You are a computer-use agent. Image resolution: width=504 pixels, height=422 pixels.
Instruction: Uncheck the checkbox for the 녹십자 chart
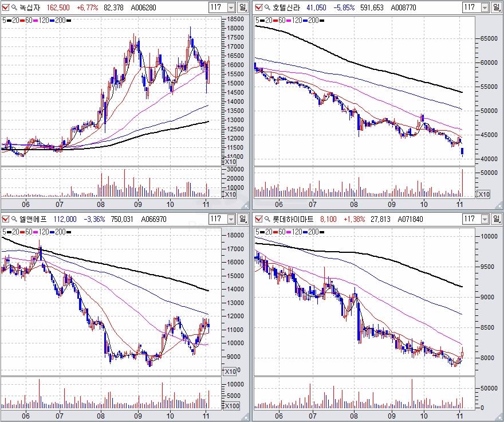pyautogui.click(x=6, y=7)
